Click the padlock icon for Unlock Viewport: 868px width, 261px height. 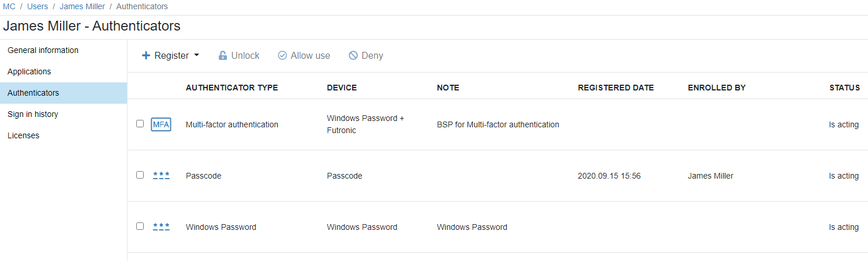[223, 56]
